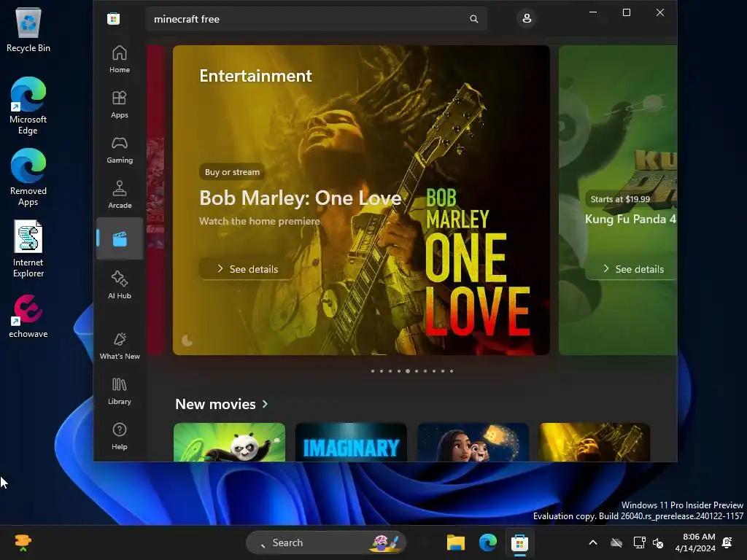747x560 pixels.
Task: Click the Microsoft Store taskbar icon
Action: (519, 542)
